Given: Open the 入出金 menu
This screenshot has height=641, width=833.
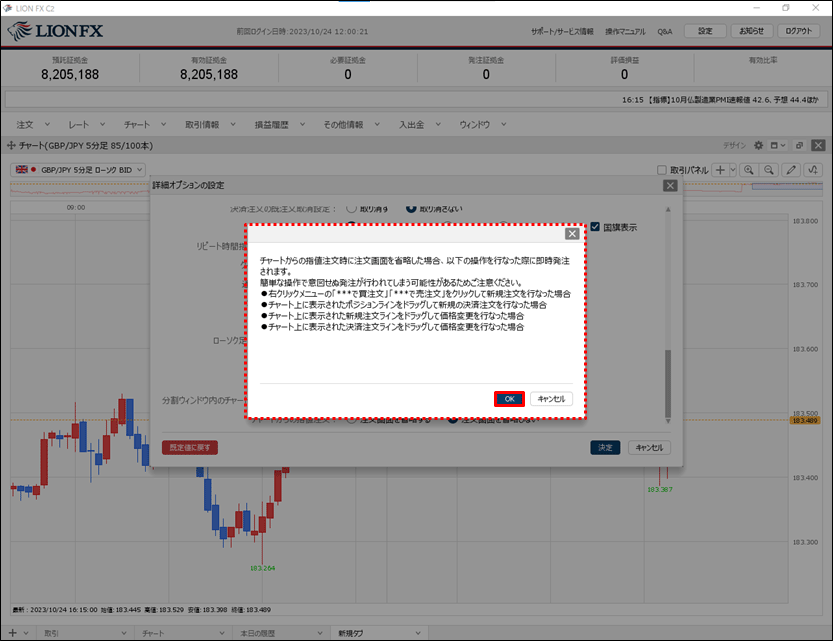Looking at the screenshot, I should 420,125.
